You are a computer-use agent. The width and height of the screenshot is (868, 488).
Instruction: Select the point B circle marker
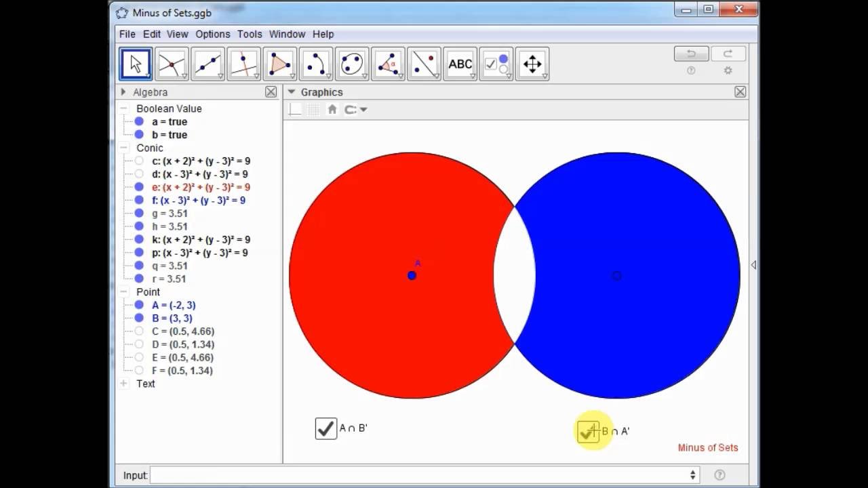[616, 275]
